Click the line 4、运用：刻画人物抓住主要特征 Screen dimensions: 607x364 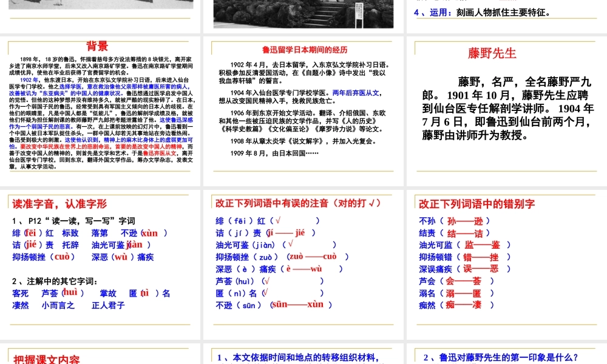(483, 12)
